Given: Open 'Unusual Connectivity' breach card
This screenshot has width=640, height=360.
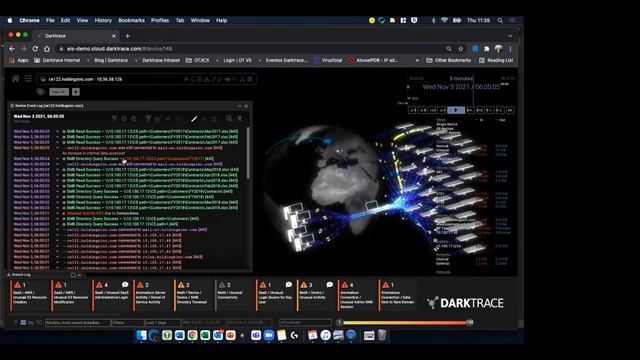Looking at the screenshot, I should tap(235, 295).
